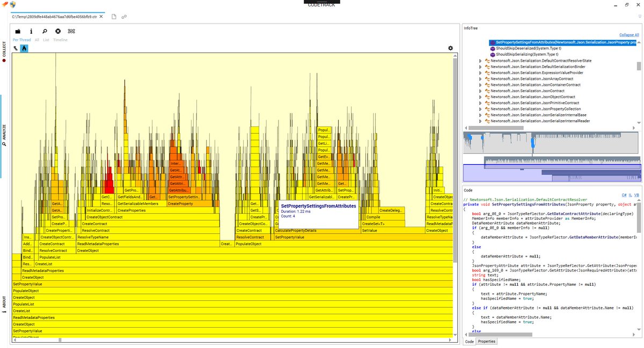Click the cancel/stop circle icon in toolbar
This screenshot has height=348, width=644.
click(x=58, y=31)
